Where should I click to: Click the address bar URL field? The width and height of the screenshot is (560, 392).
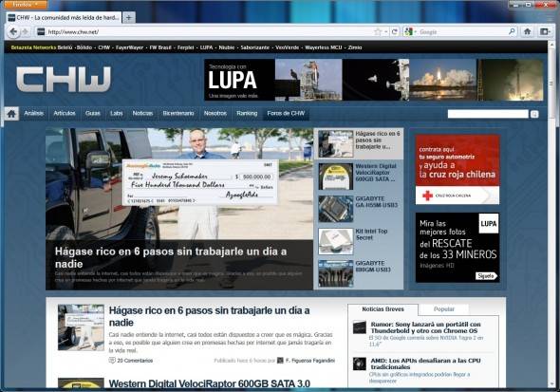(x=209, y=31)
